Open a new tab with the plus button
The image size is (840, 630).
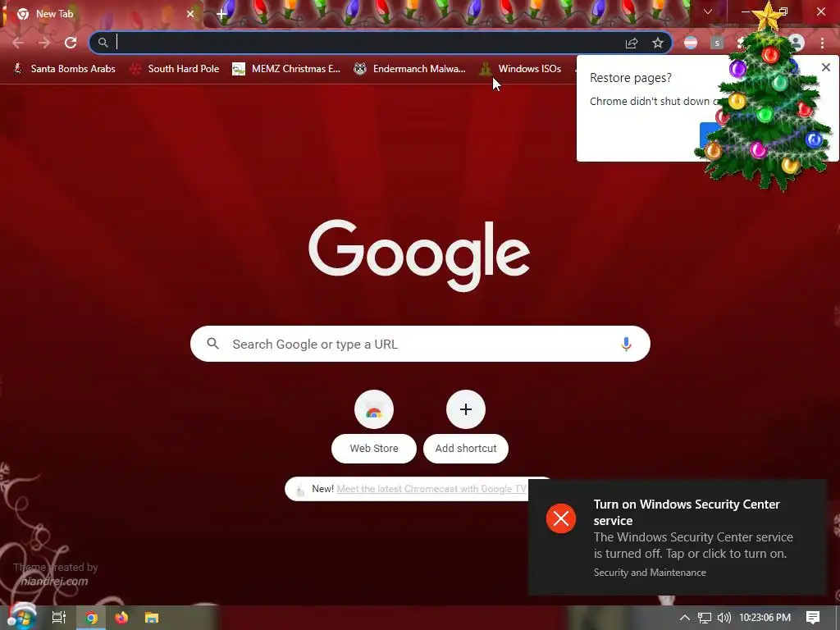coord(221,14)
